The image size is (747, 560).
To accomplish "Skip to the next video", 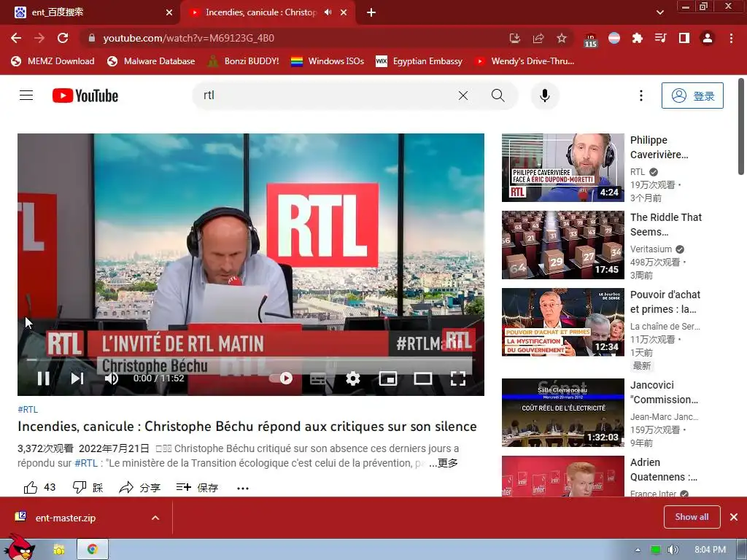I will tap(77, 378).
